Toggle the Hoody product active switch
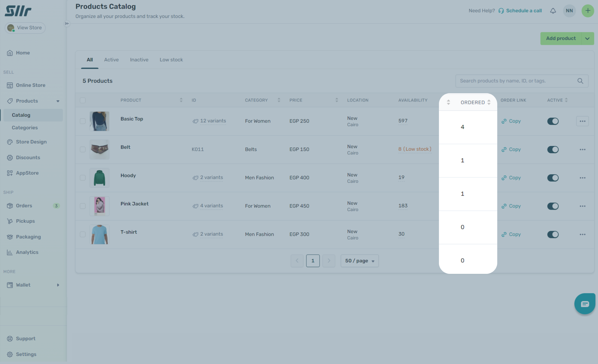598x364 pixels. pyautogui.click(x=553, y=178)
